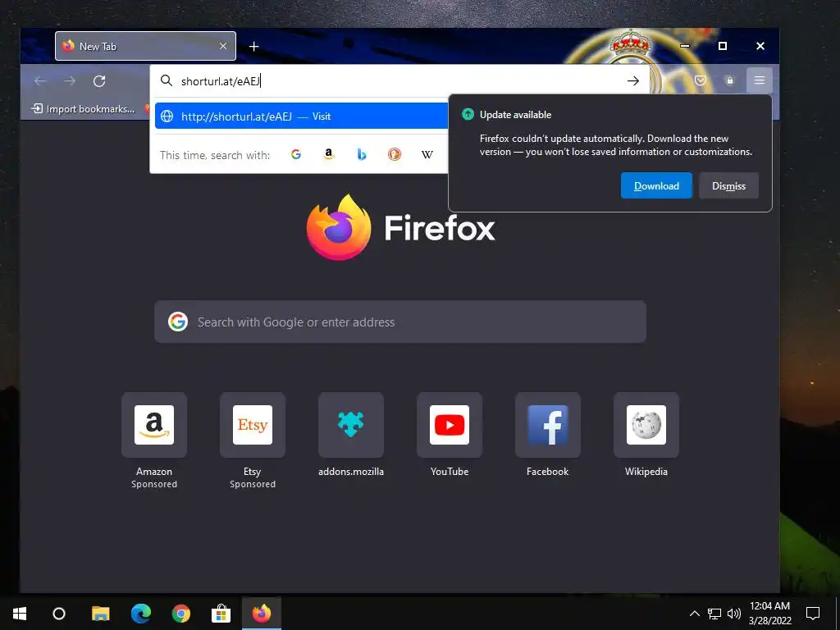The image size is (840, 630).
Task: Open the Save to Pocket icon
Action: tap(701, 80)
